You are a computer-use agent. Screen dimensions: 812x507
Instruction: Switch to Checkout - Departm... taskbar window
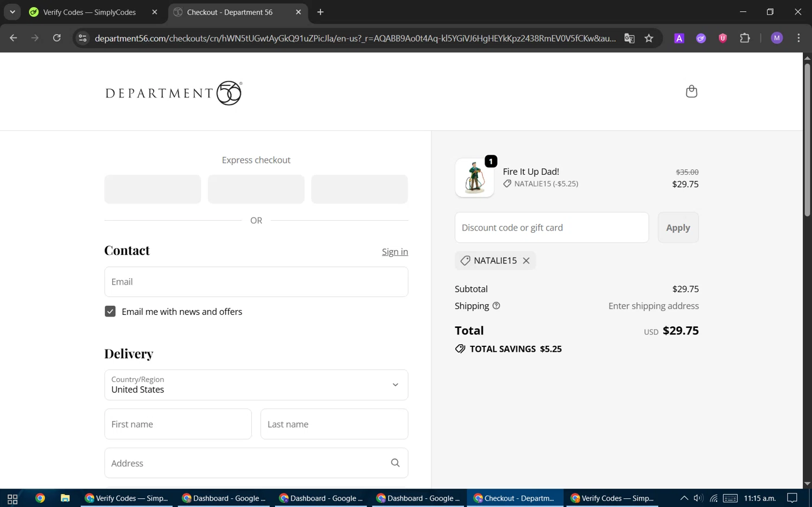click(x=515, y=498)
